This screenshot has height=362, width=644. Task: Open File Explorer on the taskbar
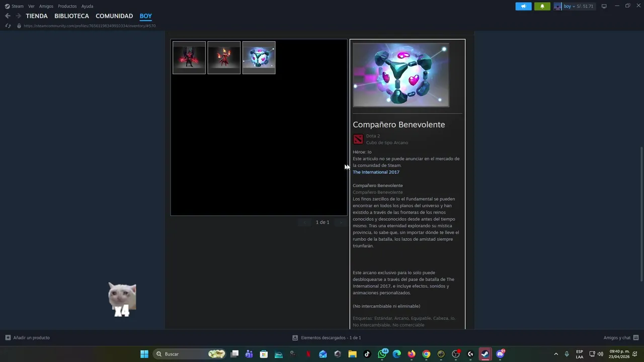[352, 354]
